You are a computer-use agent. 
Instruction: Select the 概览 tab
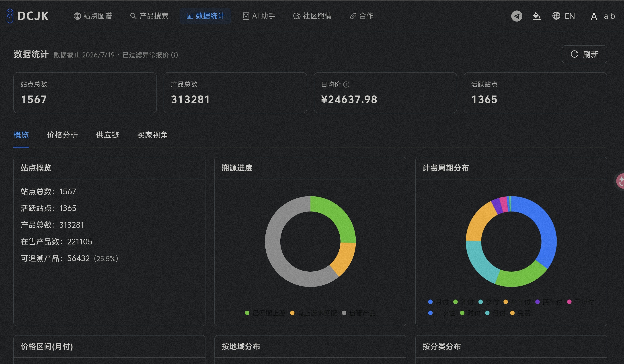tap(21, 135)
